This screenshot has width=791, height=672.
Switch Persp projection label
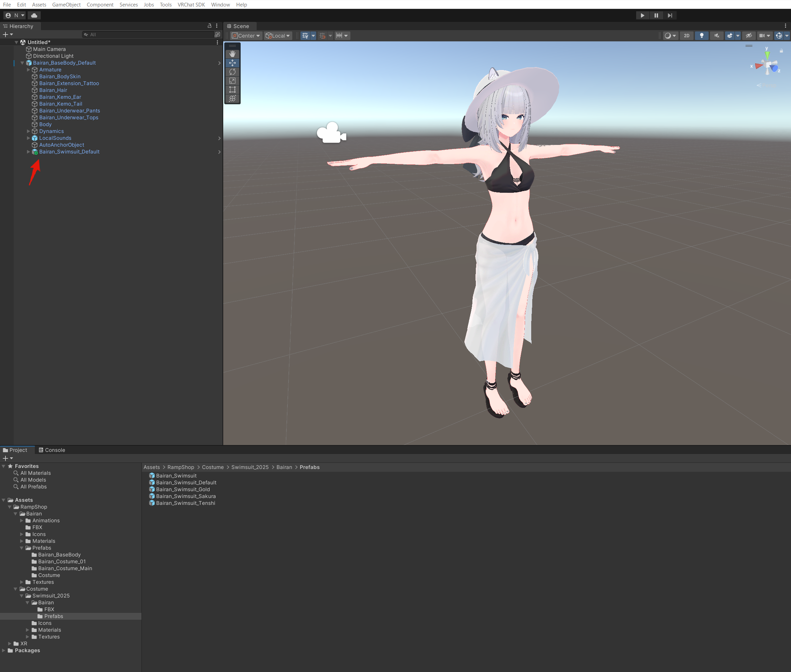767,85
